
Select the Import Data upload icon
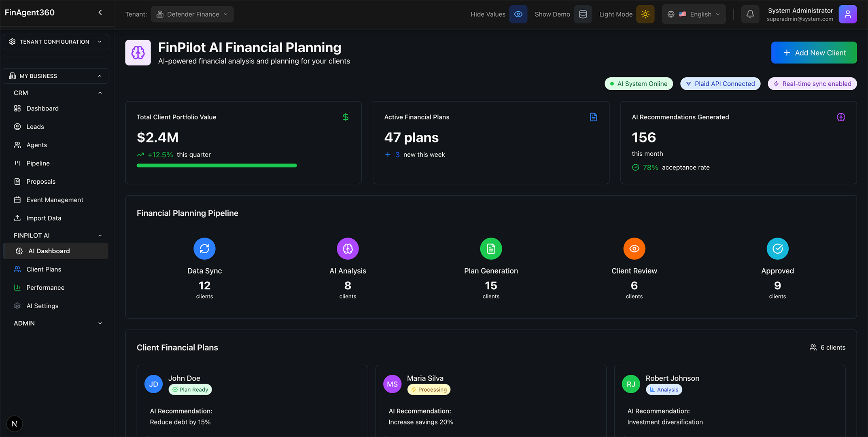click(x=17, y=218)
